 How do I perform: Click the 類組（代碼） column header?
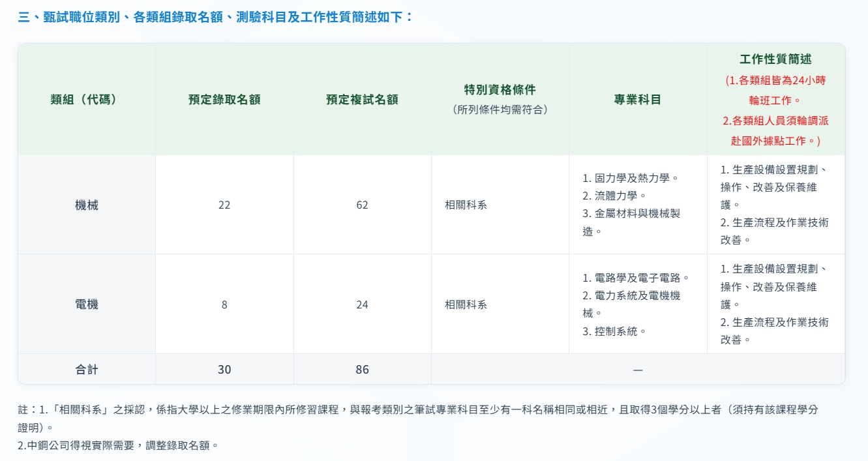point(87,100)
